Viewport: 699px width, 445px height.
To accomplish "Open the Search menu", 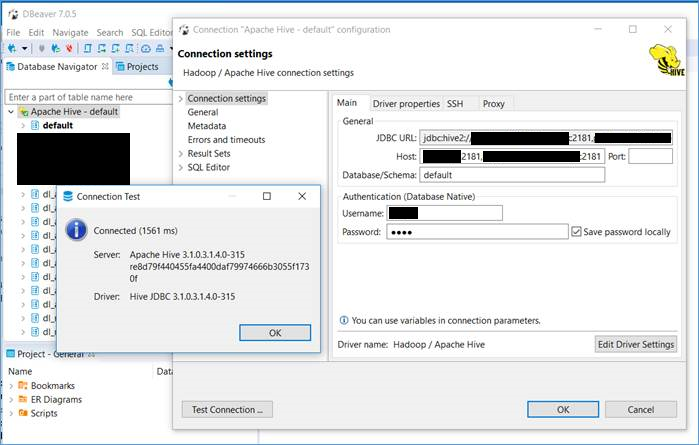I will click(x=110, y=33).
